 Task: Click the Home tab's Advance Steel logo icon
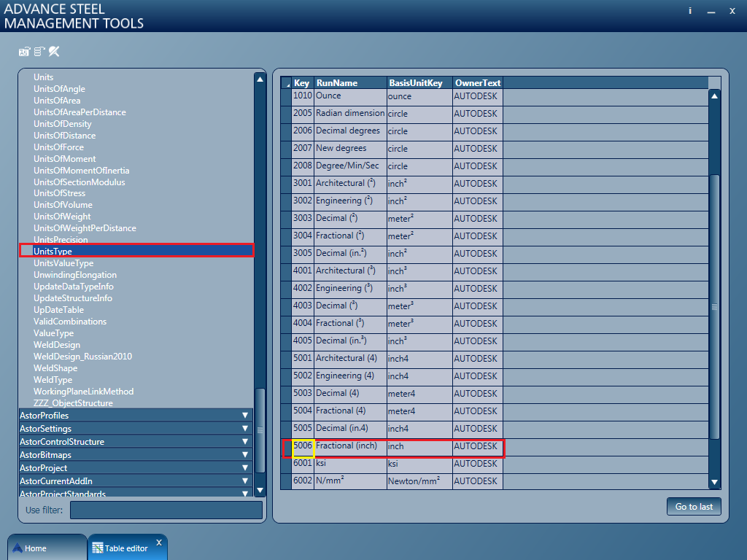(18, 548)
